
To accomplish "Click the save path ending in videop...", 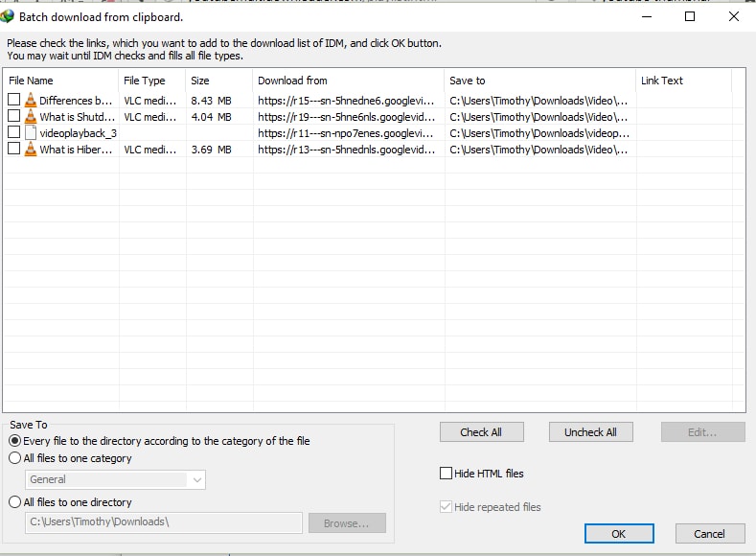I will pyautogui.click(x=539, y=133).
